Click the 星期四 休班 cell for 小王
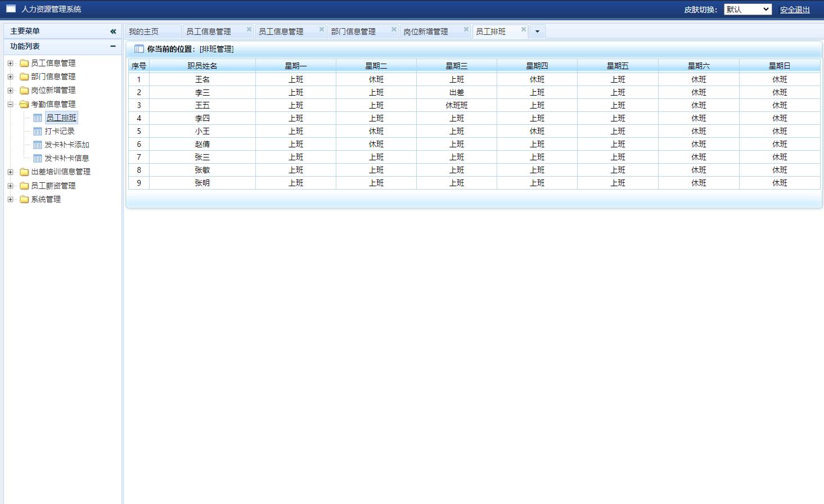 pyautogui.click(x=537, y=131)
